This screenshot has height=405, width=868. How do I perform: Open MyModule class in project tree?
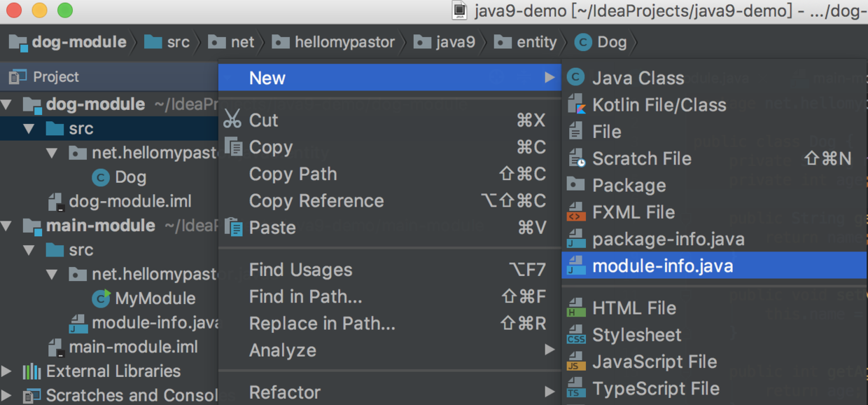(x=155, y=298)
